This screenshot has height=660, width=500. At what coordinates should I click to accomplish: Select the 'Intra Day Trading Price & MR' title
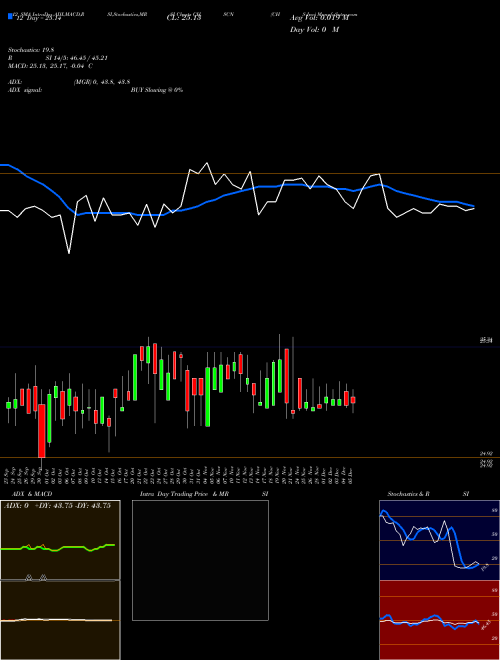pyautogui.click(x=184, y=494)
